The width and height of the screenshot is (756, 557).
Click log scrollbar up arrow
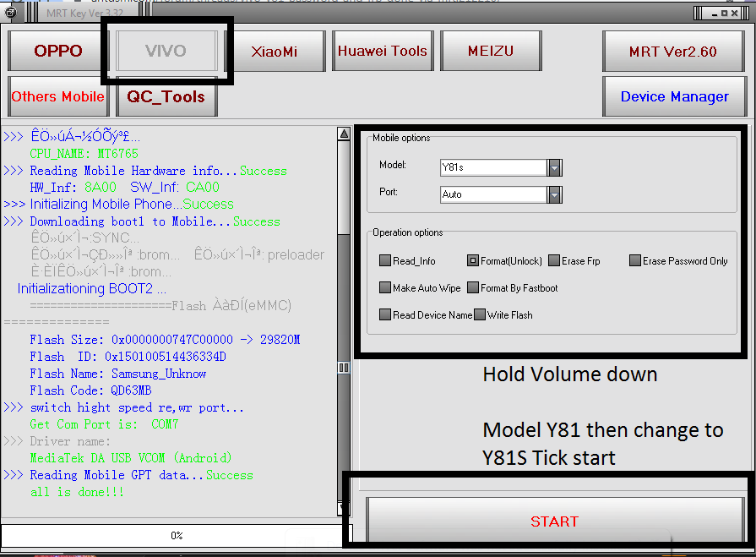[x=344, y=134]
